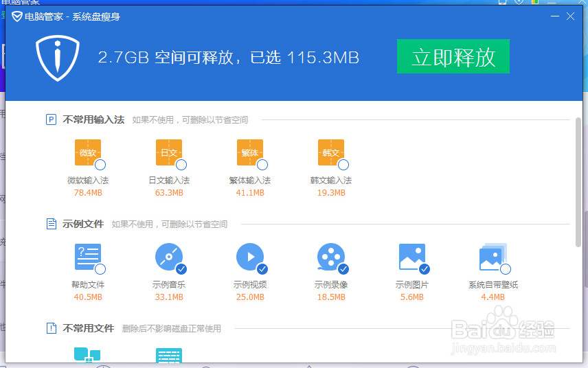The image size is (588, 368).
Task: Uncheck the 示例图片 checkmark
Action: point(424,269)
